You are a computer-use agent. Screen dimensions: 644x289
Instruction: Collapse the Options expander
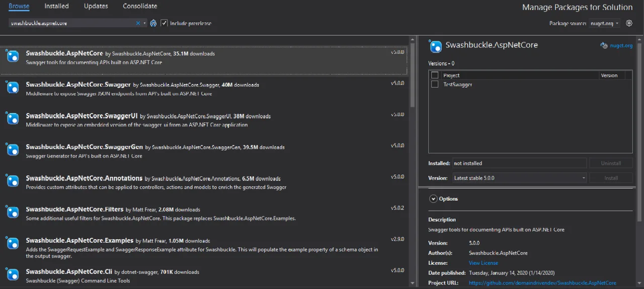coord(433,199)
